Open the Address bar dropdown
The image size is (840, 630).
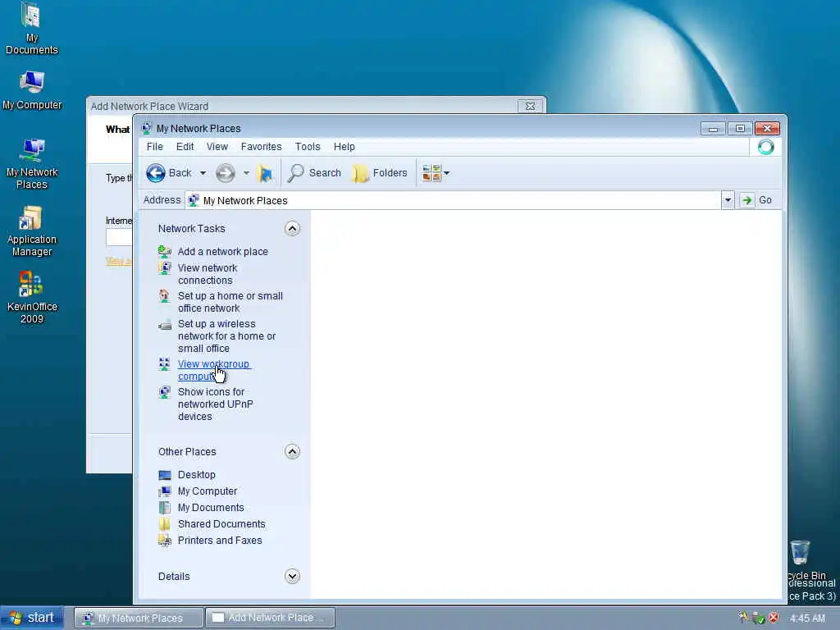point(728,200)
